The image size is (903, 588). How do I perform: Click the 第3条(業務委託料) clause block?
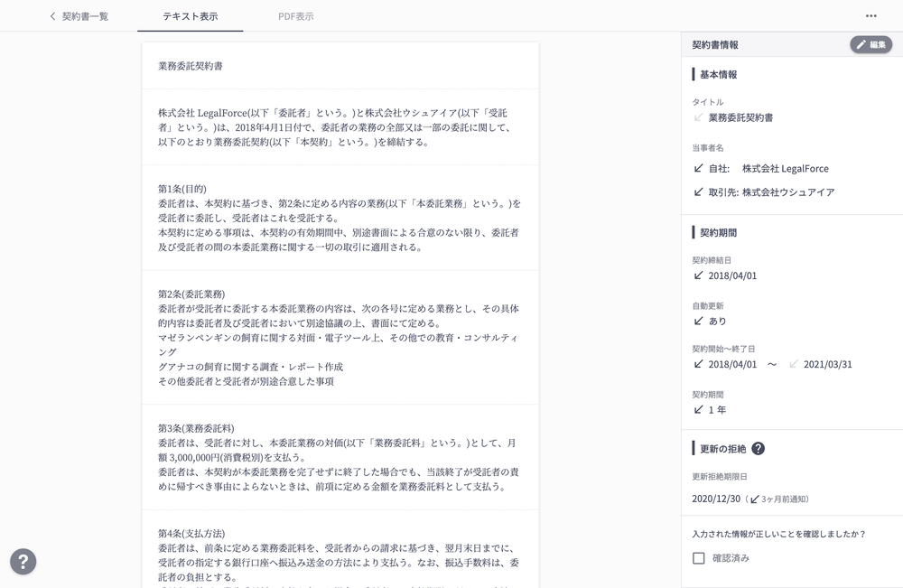[340, 457]
